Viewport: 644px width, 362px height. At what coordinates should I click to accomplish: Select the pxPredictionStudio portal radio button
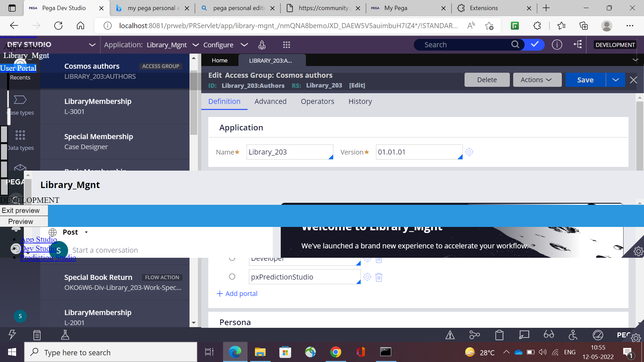[232, 277]
